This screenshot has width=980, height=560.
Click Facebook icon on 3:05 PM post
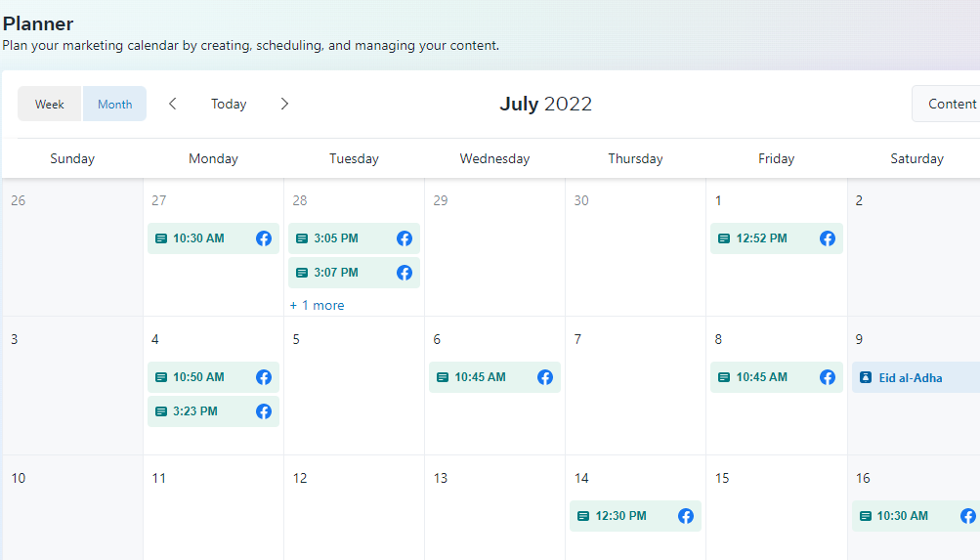pyautogui.click(x=405, y=238)
